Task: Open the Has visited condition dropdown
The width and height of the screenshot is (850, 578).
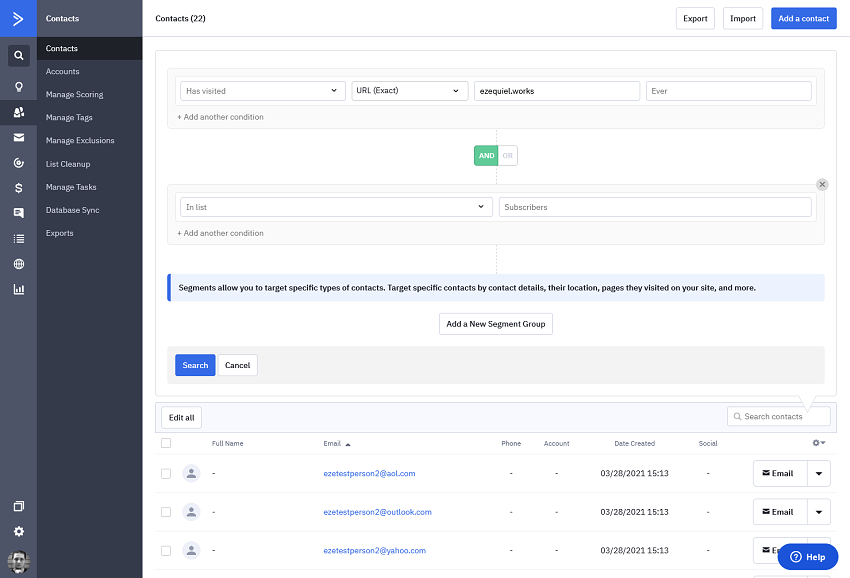Action: pos(263,91)
